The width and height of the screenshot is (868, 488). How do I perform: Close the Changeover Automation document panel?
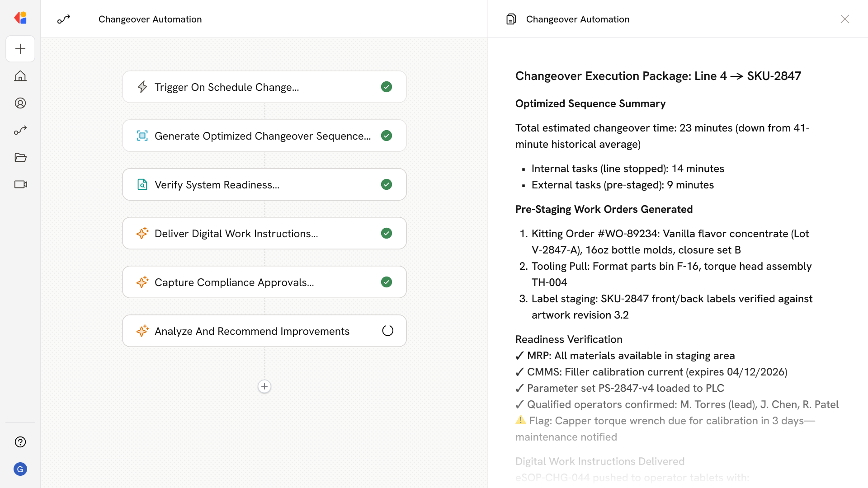point(844,19)
